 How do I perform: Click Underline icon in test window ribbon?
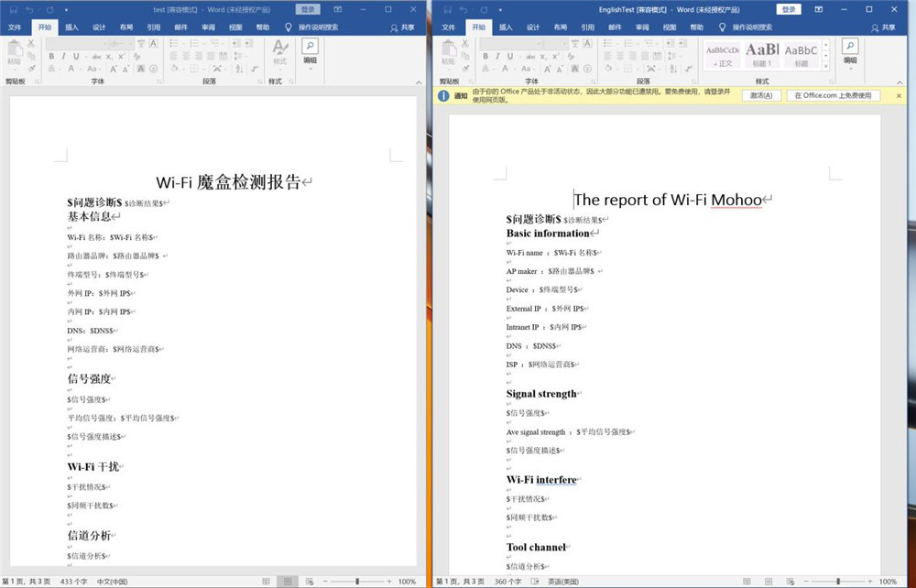[x=76, y=57]
